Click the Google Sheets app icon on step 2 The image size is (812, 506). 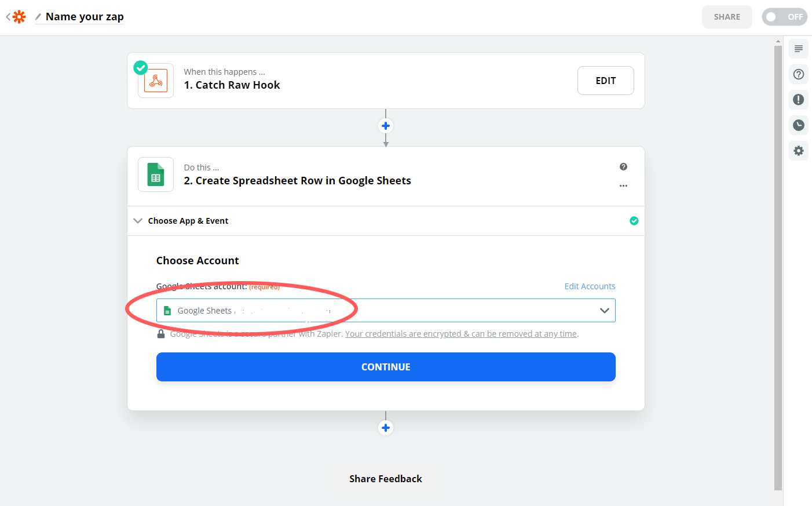(x=155, y=174)
